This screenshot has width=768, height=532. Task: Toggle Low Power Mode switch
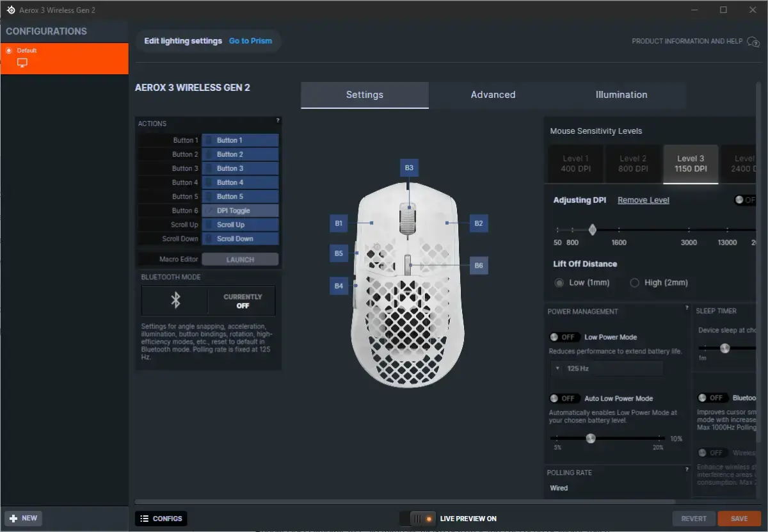(x=564, y=337)
